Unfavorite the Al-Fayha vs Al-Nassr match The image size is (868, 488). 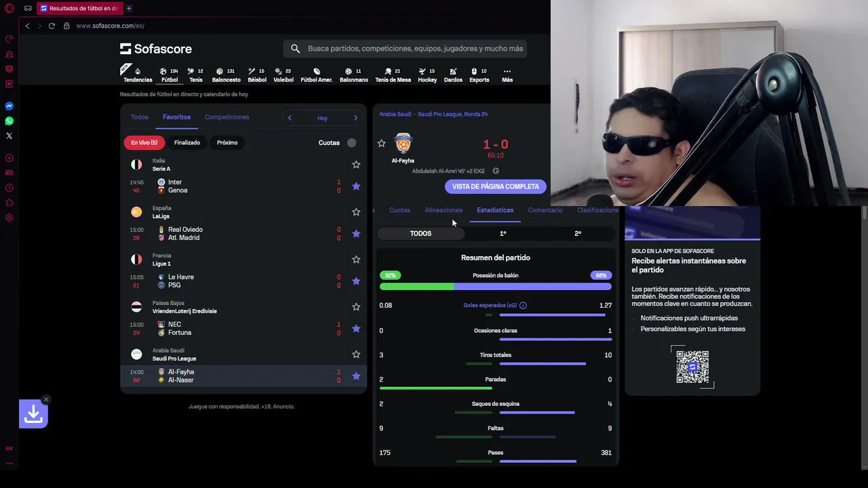356,375
